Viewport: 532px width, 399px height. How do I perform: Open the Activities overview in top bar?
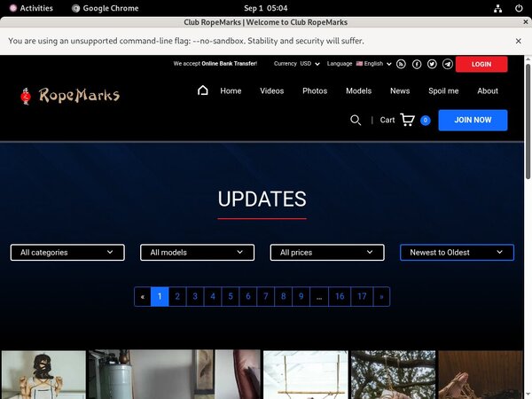[29, 8]
